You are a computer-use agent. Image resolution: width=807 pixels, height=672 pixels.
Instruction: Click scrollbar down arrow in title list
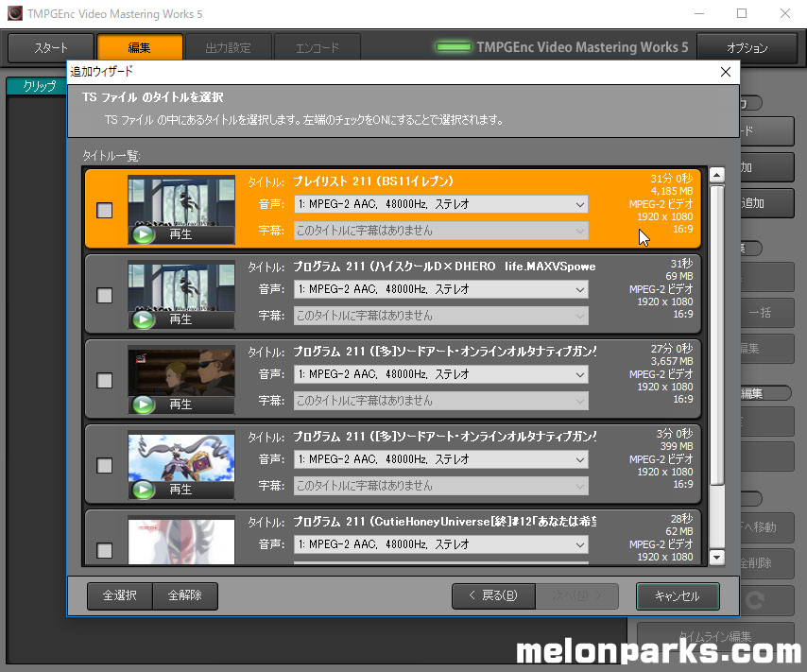pyautogui.click(x=717, y=558)
